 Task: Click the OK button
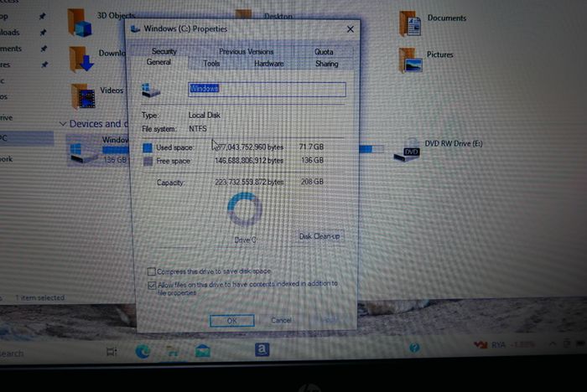coord(232,321)
